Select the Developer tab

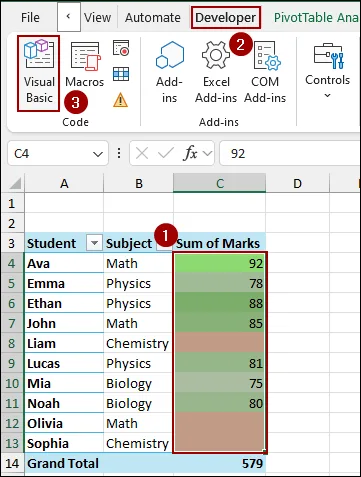(x=226, y=17)
